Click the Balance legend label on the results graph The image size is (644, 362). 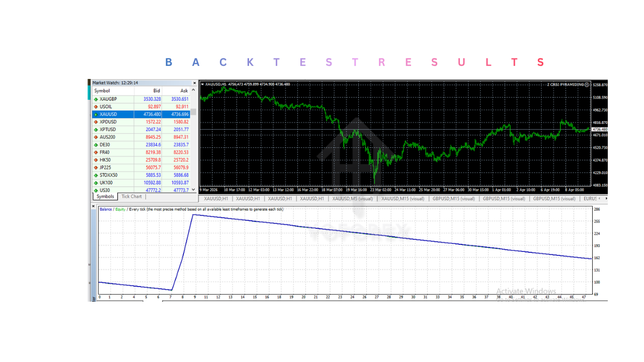point(105,209)
